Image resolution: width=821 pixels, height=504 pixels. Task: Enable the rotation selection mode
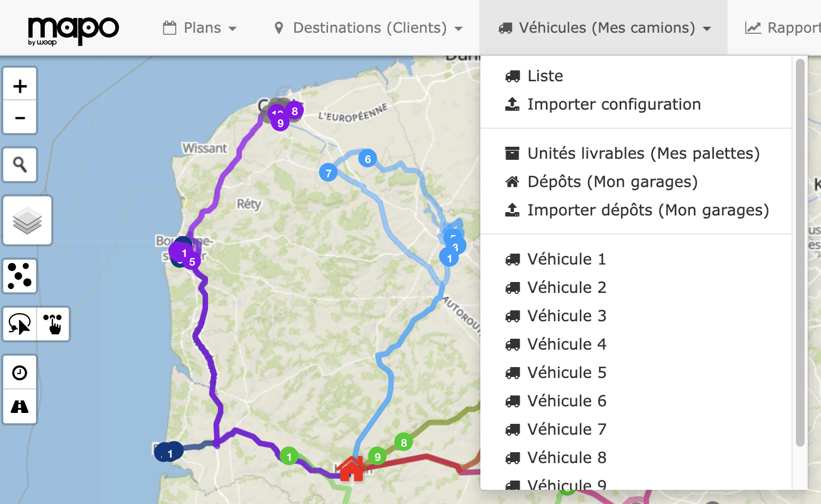click(x=20, y=324)
